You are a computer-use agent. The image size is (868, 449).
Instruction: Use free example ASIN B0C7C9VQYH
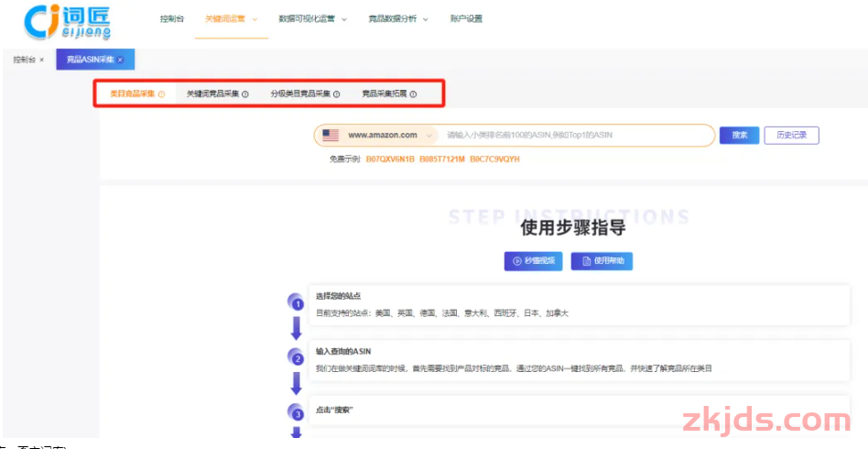495,159
